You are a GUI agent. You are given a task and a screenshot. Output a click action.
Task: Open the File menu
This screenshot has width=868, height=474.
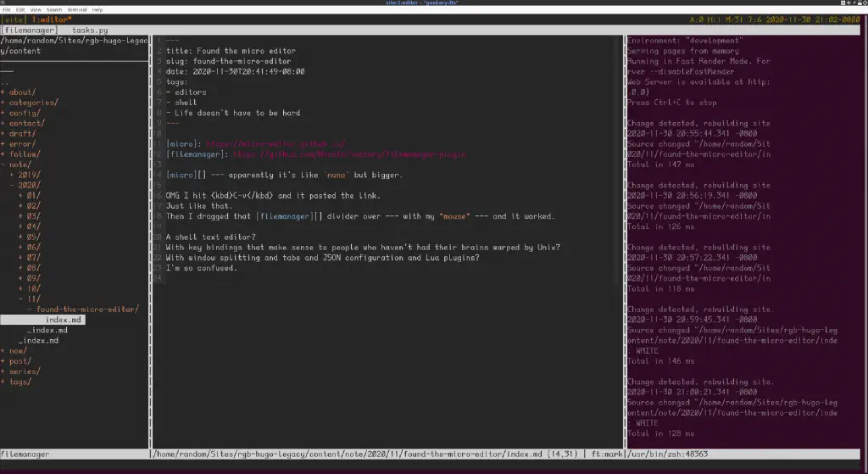tap(7, 9)
